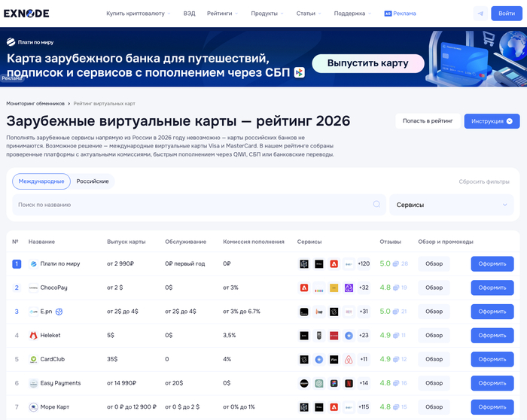The height and width of the screenshot is (420, 527).
Task: Open Обзор for Easy Payments
Action: tap(434, 383)
